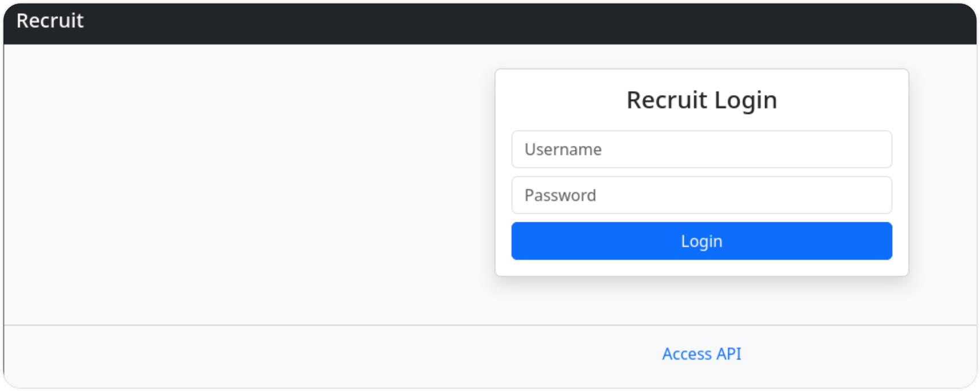This screenshot has height=391, width=980.
Task: Focus the Password input field
Action: click(701, 195)
